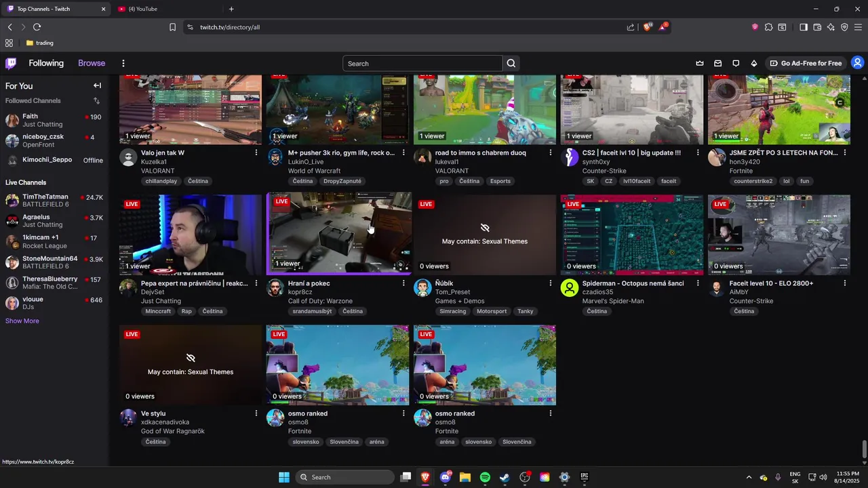Click the Esports tag

pyautogui.click(x=500, y=181)
